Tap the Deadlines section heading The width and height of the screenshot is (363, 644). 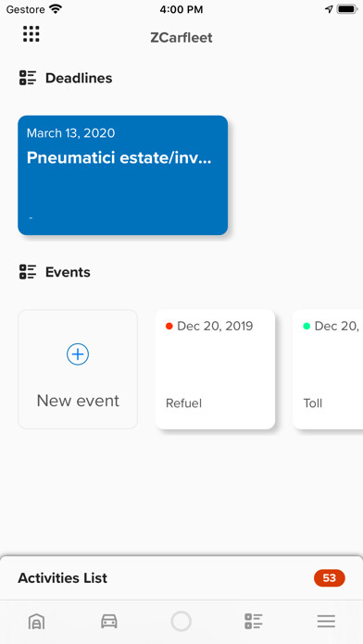tap(79, 78)
